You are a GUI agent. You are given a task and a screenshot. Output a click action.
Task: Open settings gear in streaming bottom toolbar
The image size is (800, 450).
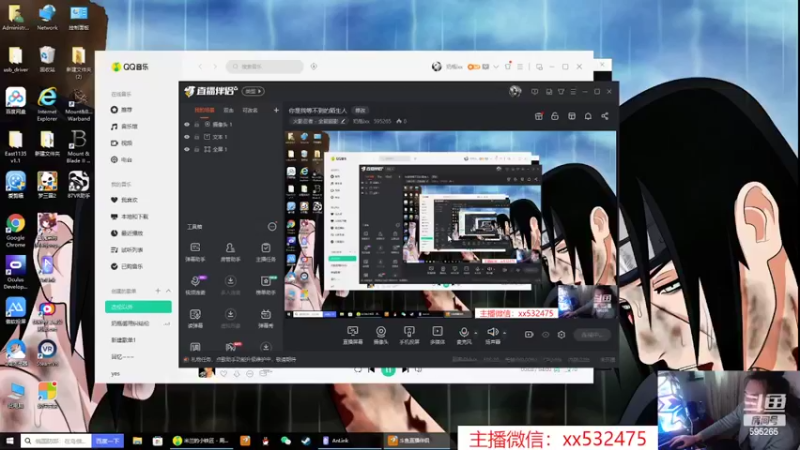pos(561,335)
